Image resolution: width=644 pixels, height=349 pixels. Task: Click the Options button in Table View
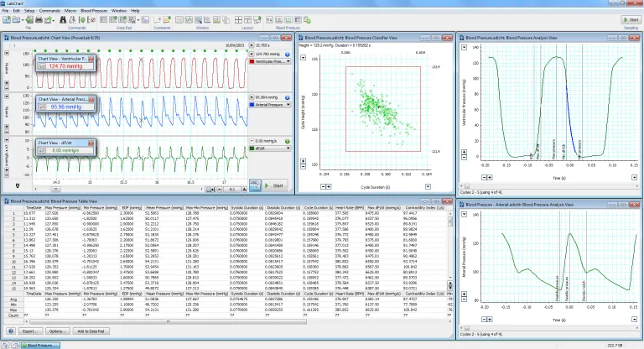point(57,331)
